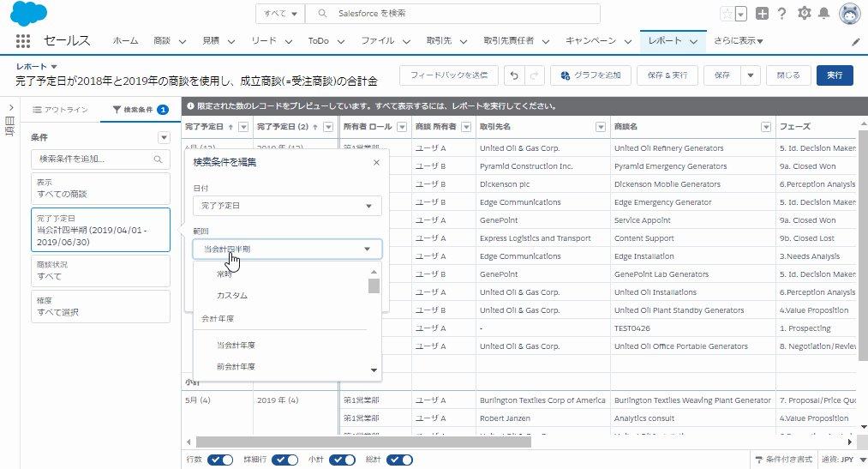
Task: Select カスタム in range list
Action: tap(232, 296)
